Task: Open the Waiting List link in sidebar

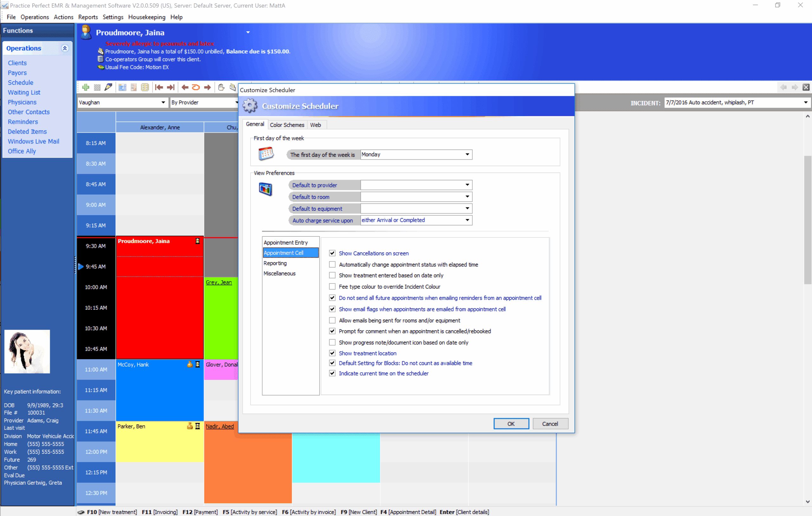Action: pyautogui.click(x=24, y=92)
